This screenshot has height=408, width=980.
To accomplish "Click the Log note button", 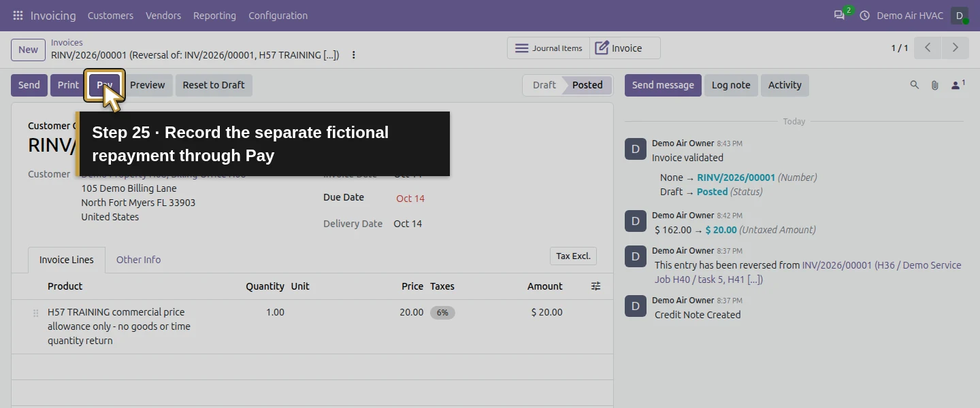I will pyautogui.click(x=731, y=85).
